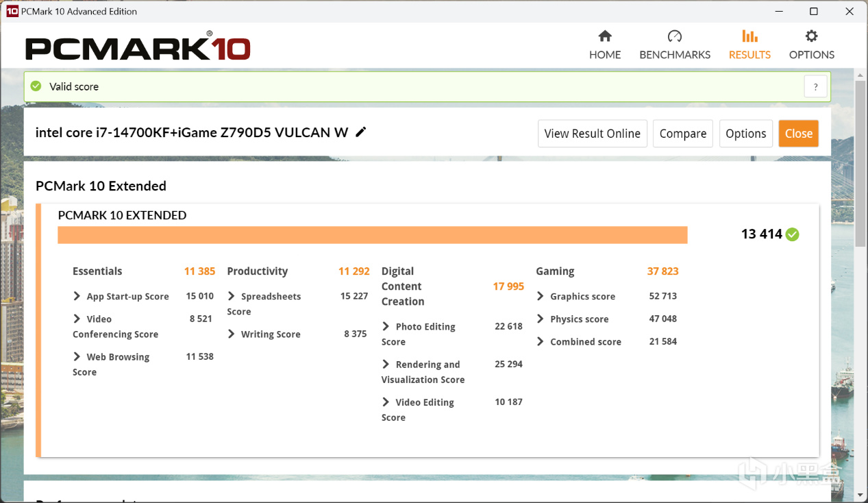This screenshot has height=503, width=868.
Task: Click the BENCHMARKS menu label
Action: (x=675, y=55)
